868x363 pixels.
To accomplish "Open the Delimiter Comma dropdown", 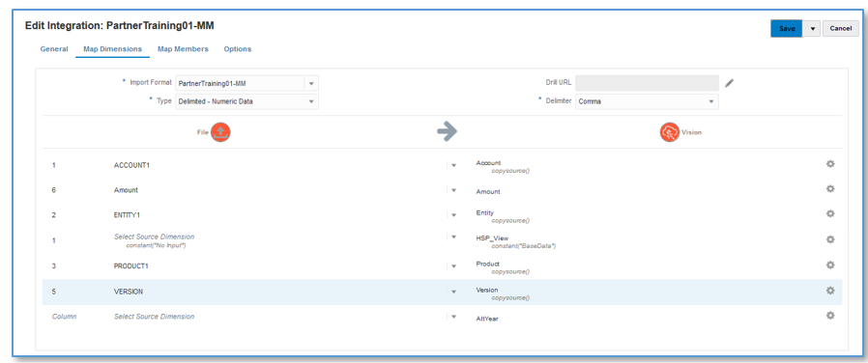I will click(x=711, y=101).
